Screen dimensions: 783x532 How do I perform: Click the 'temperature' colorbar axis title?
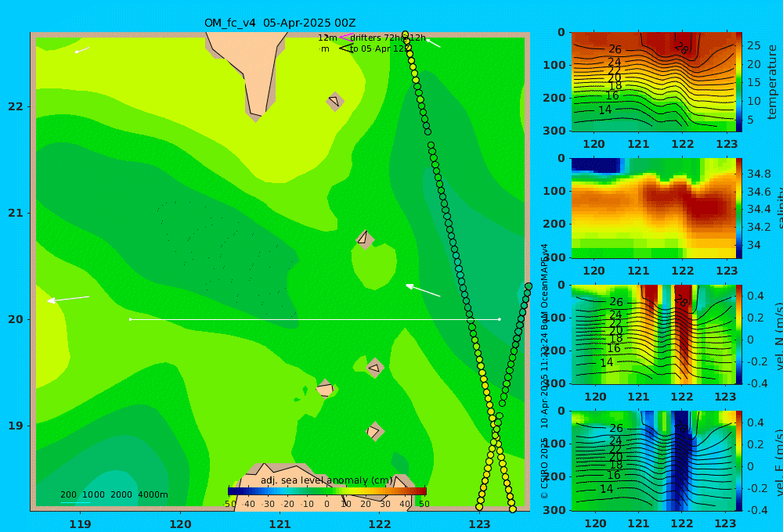(x=772, y=82)
